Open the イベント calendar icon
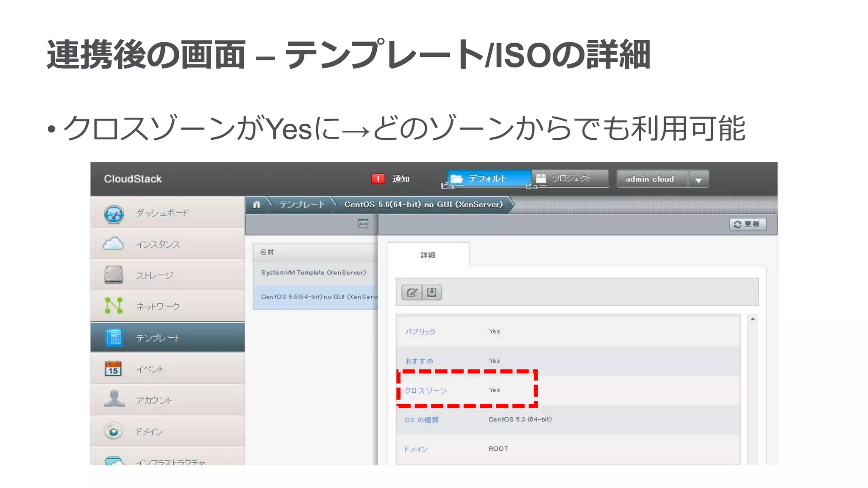This screenshot has width=868, height=488. tap(113, 369)
